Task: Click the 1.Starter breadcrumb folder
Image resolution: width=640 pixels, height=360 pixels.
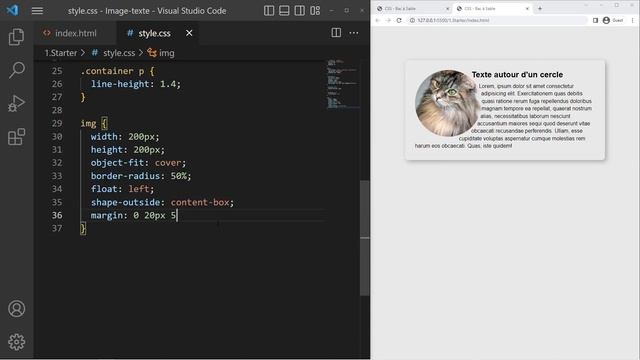Action: pyautogui.click(x=61, y=53)
